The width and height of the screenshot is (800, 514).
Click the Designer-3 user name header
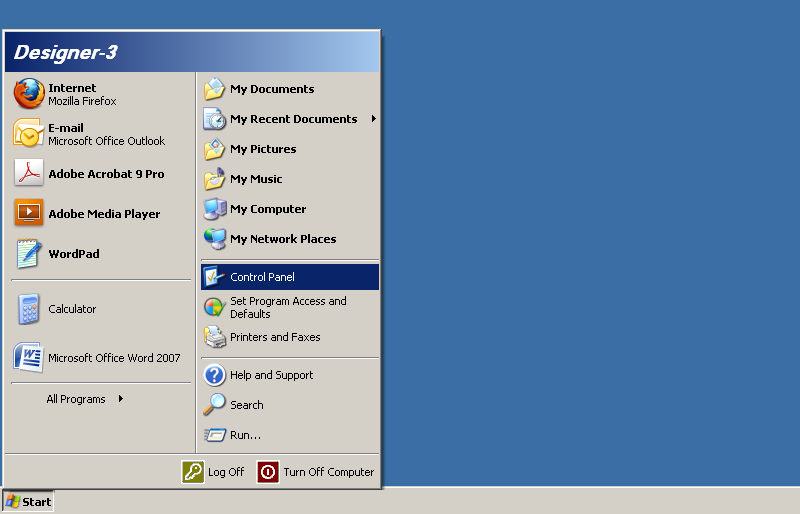point(66,52)
